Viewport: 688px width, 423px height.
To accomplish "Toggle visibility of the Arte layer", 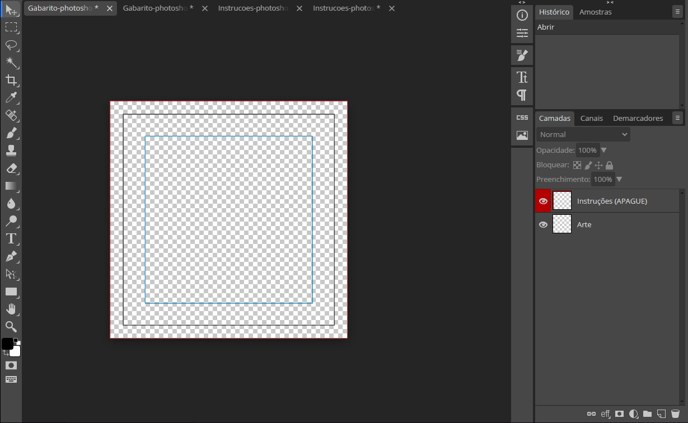I will pyautogui.click(x=543, y=225).
